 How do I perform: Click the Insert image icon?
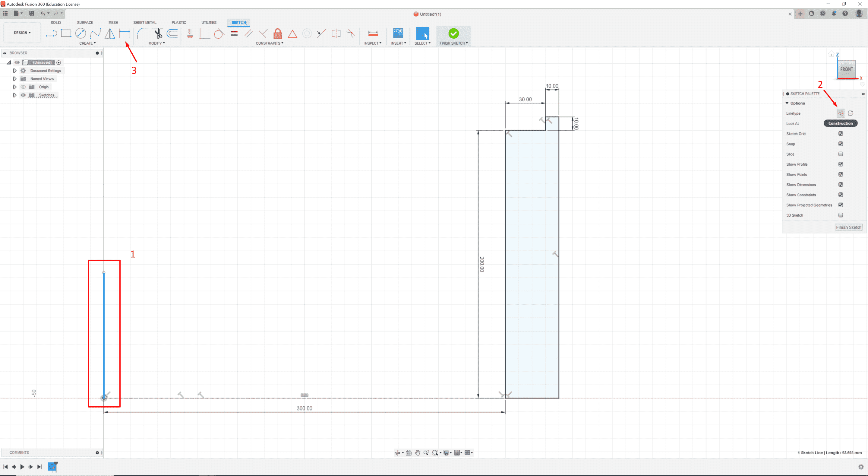[x=398, y=33]
